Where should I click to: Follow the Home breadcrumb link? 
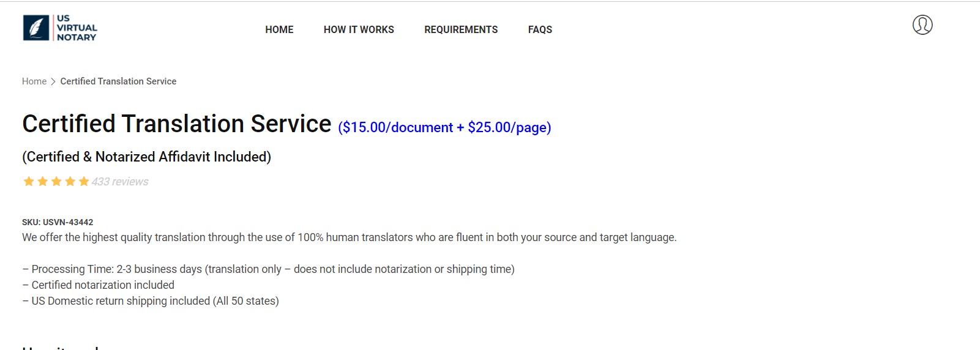(x=34, y=81)
